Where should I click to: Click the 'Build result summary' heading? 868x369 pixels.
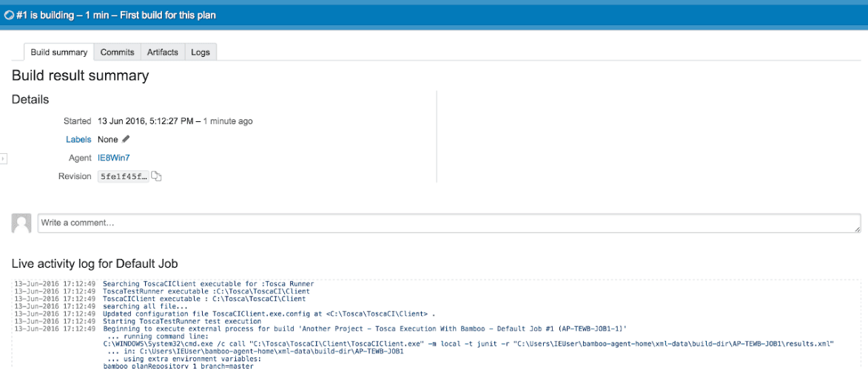tap(80, 75)
